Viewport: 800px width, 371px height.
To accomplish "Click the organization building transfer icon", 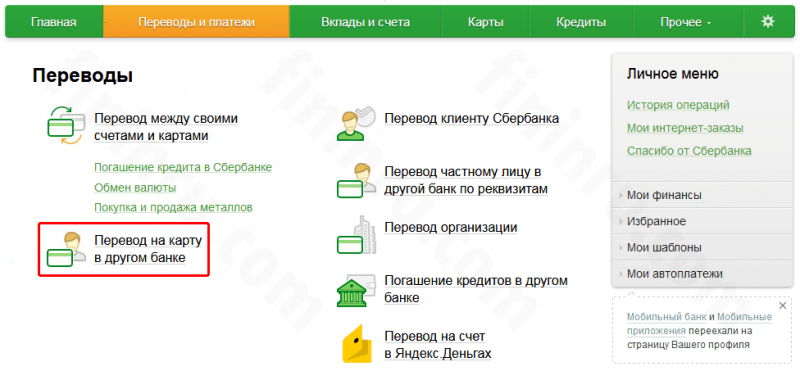I will pos(356,234).
